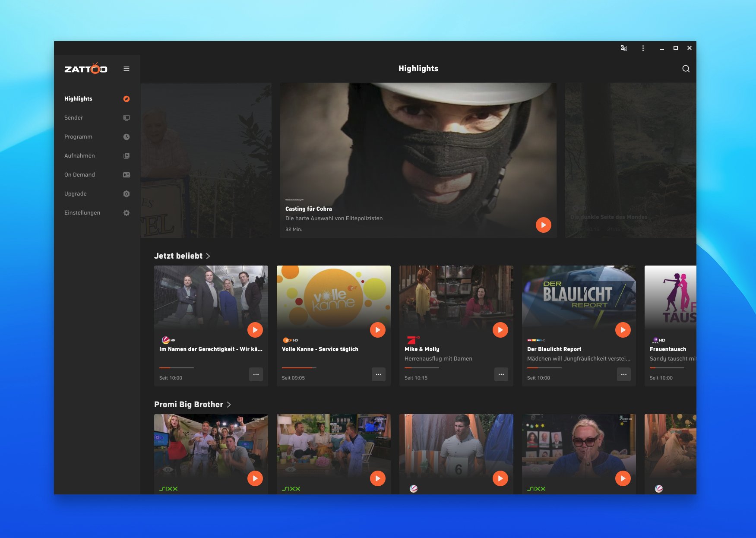
Task: Click the Zattoo logo
Action: [86, 68]
